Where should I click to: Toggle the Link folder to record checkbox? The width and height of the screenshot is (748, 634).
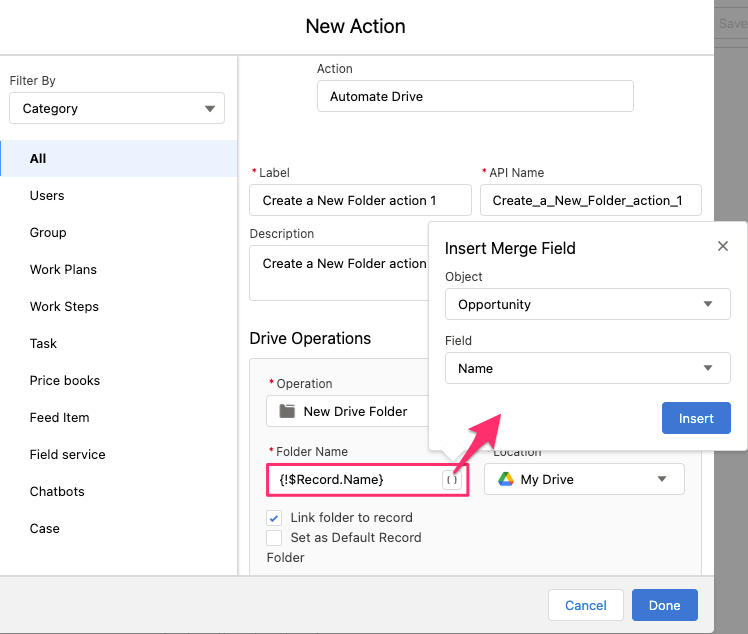(274, 518)
